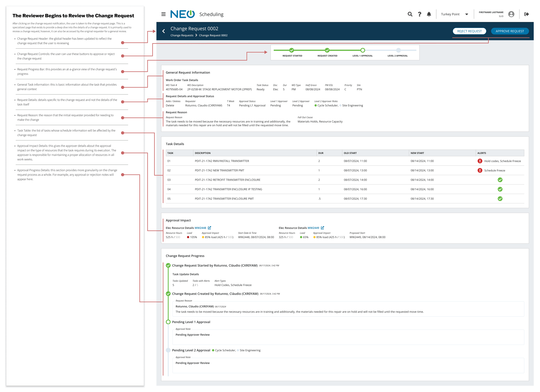Click the Reject Request button
540x392 pixels.
[x=469, y=31]
